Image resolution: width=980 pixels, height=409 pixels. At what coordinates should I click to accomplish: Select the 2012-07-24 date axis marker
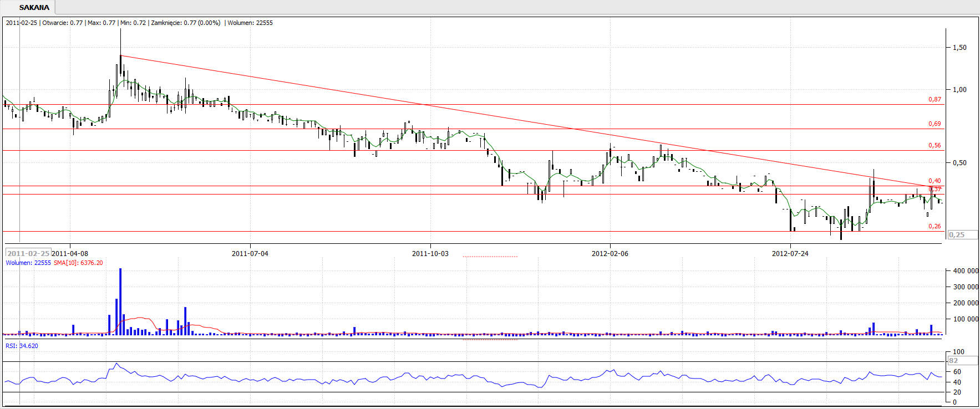pos(790,253)
